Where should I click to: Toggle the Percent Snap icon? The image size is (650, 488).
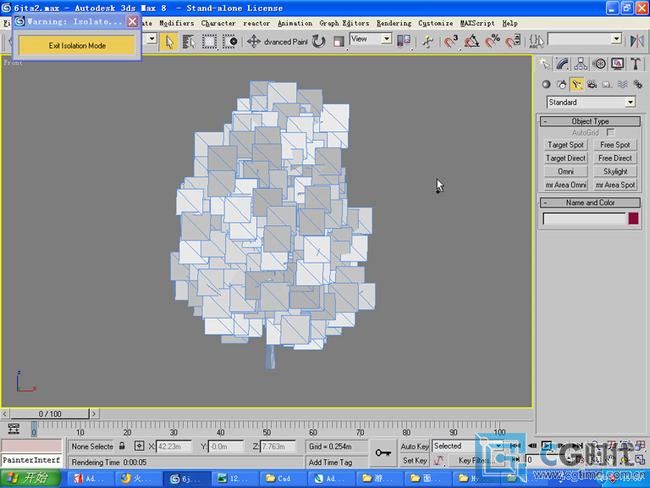click(x=492, y=41)
